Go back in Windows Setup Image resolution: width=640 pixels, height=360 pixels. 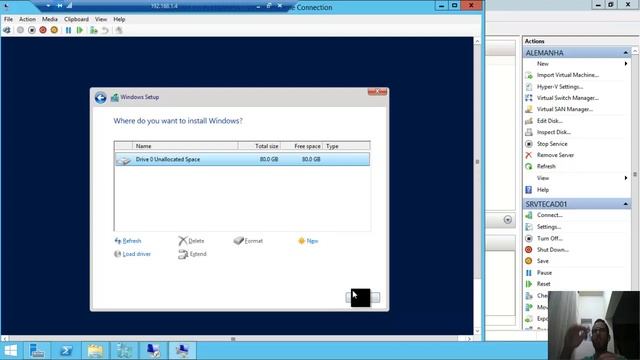[x=100, y=98]
